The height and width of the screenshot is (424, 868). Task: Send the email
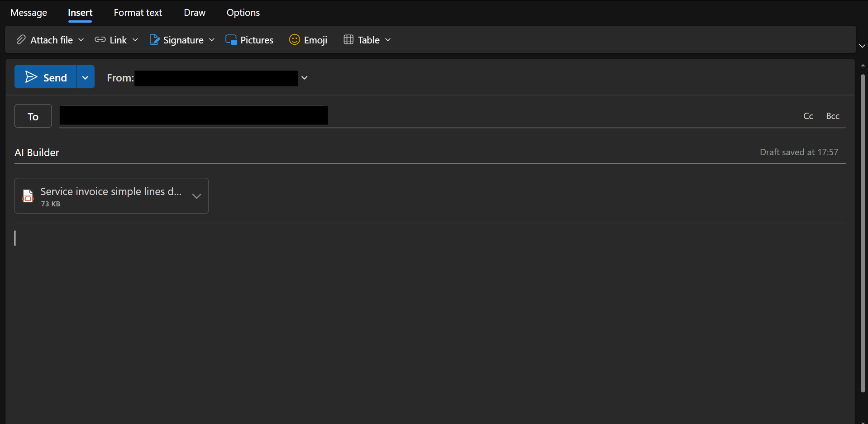(x=46, y=77)
